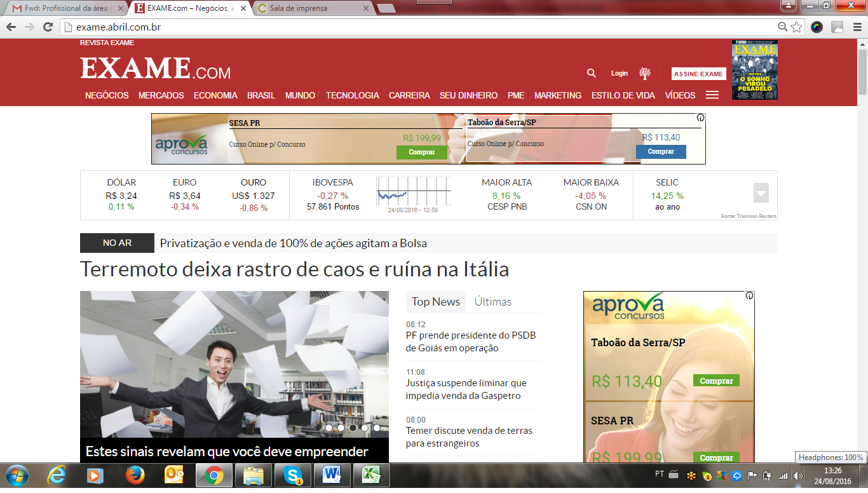Open the NEGÓCIOS menu
868x493 pixels.
coord(107,95)
